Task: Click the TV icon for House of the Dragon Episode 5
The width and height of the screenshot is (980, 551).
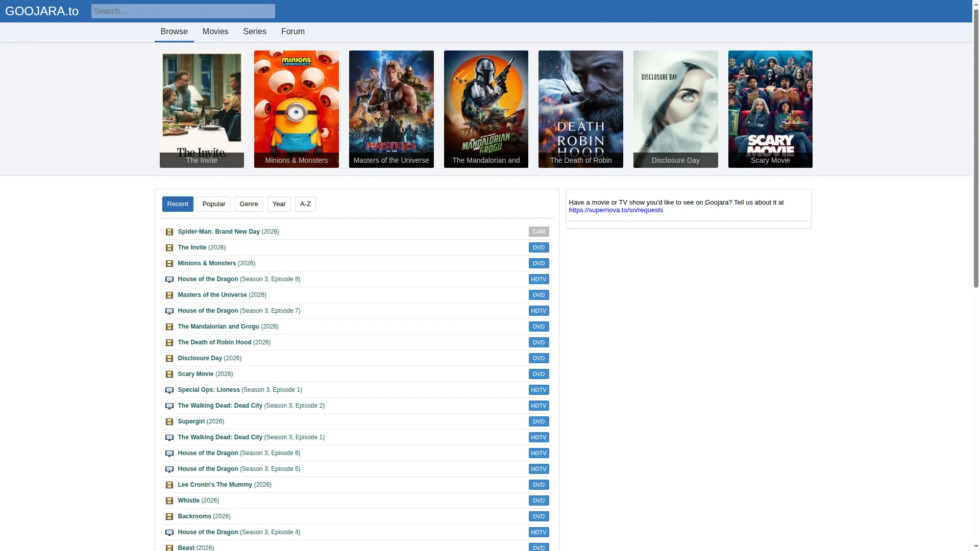Action: click(x=169, y=469)
